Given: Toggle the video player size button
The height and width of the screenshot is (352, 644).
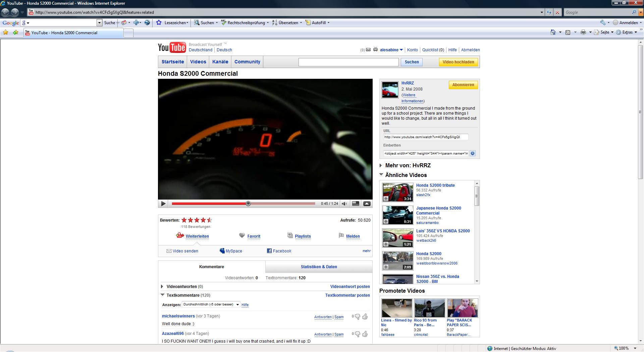Looking at the screenshot, I should click(356, 203).
